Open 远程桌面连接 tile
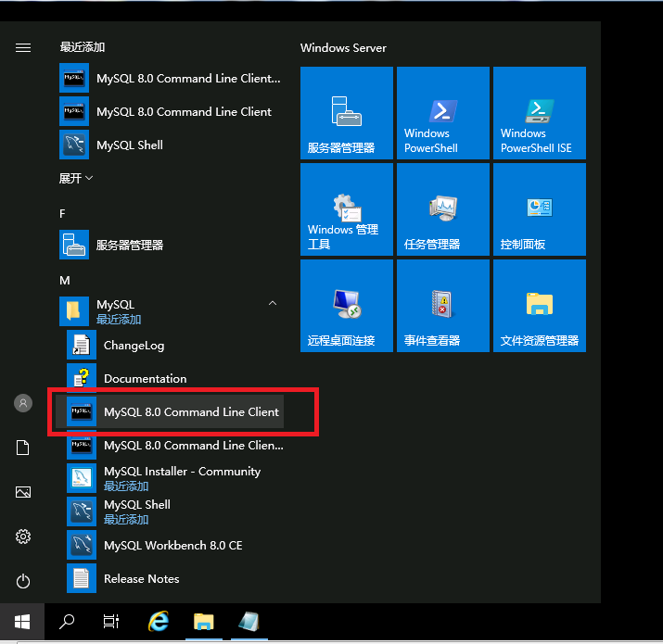This screenshot has height=644, width=663. tap(347, 306)
